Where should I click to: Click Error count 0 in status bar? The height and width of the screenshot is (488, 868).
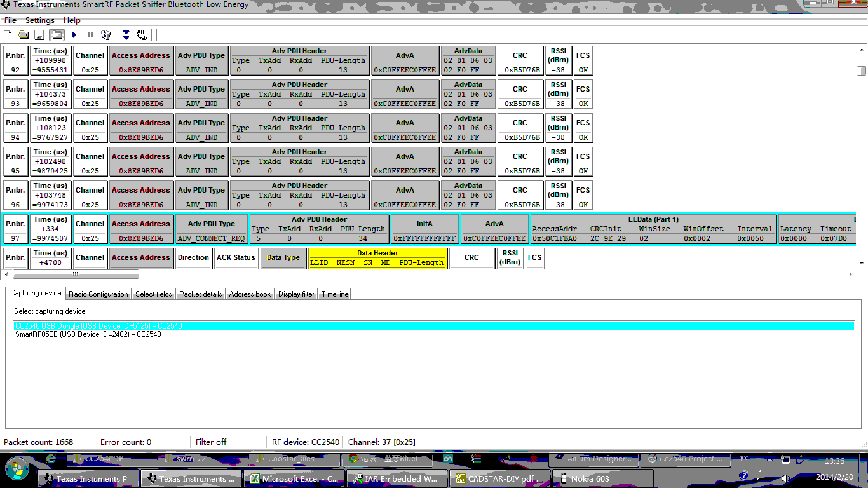click(x=126, y=442)
